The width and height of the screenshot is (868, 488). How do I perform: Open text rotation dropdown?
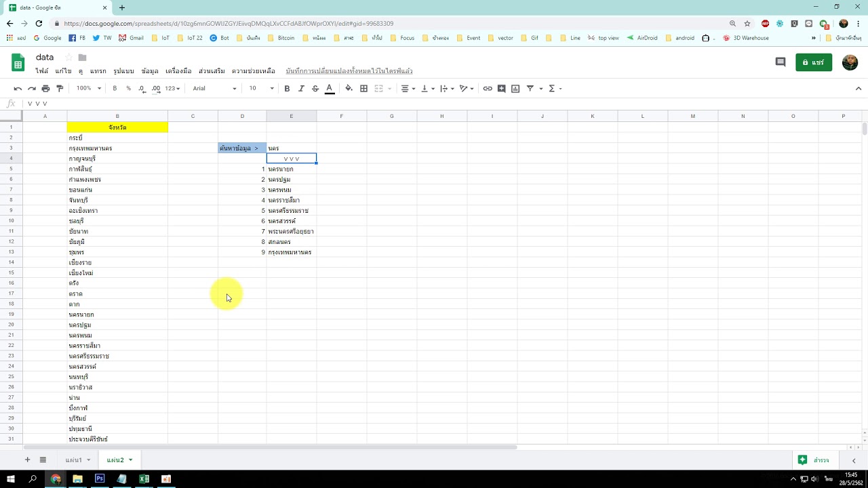466,88
